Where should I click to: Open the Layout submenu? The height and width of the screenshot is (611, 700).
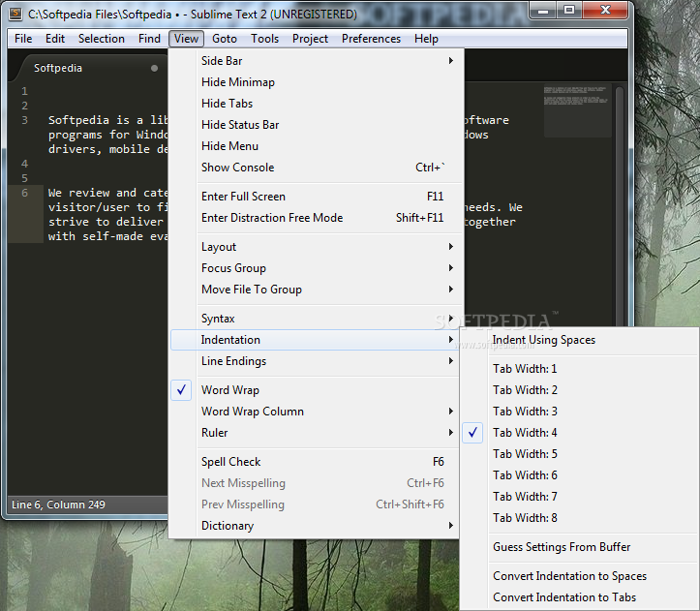(x=316, y=247)
